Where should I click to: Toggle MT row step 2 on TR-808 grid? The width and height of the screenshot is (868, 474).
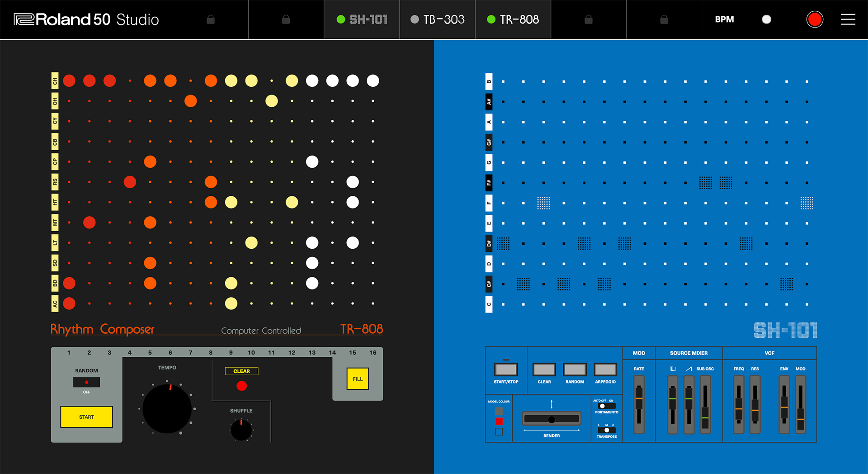[x=90, y=223]
